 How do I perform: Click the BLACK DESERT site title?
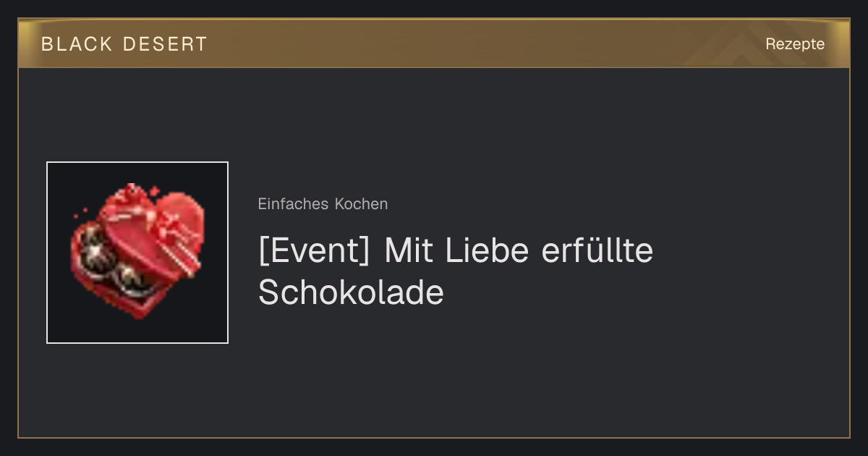(x=124, y=44)
